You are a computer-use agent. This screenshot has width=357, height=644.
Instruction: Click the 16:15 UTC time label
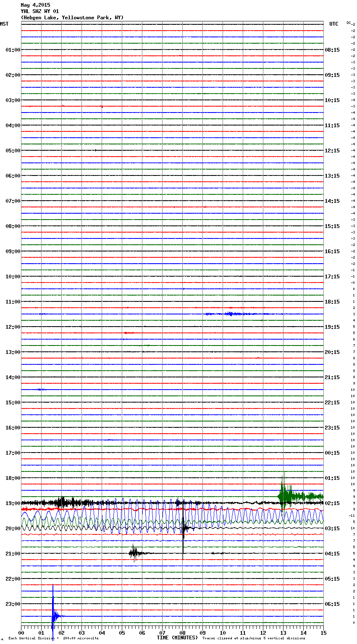pyautogui.click(x=332, y=251)
